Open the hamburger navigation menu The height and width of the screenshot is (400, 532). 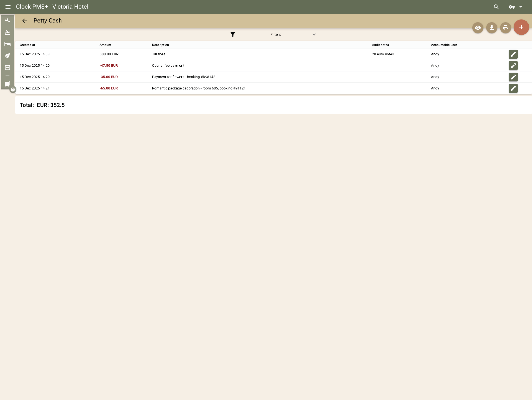point(8,6)
